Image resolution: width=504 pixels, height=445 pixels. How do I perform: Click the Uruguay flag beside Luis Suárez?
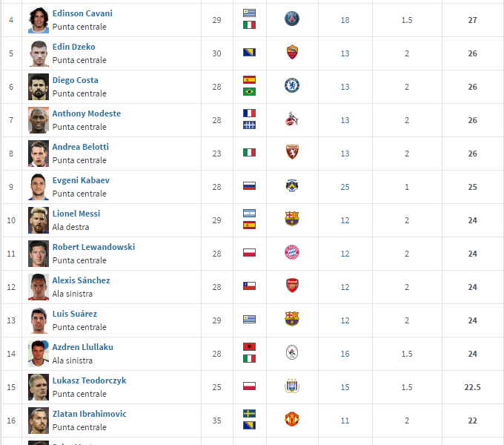click(249, 320)
